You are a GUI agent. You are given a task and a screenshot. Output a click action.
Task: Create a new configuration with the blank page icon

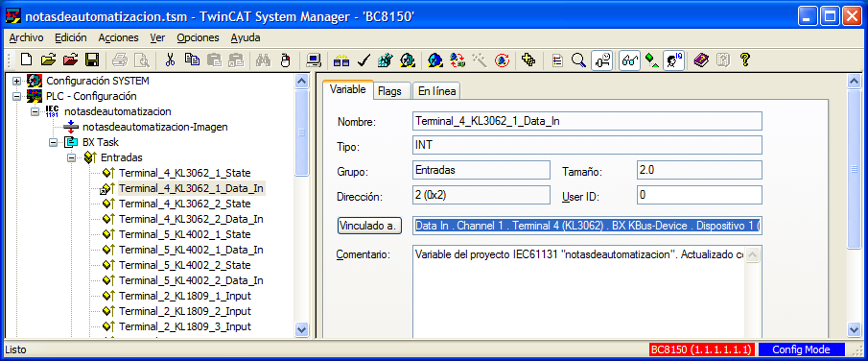27,60
